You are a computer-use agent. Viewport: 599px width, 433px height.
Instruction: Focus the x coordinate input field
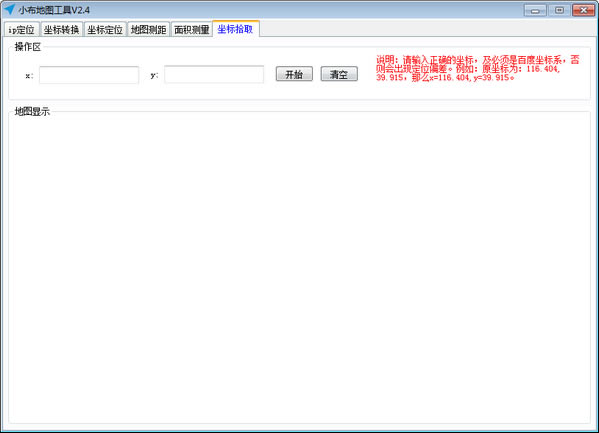(x=89, y=75)
